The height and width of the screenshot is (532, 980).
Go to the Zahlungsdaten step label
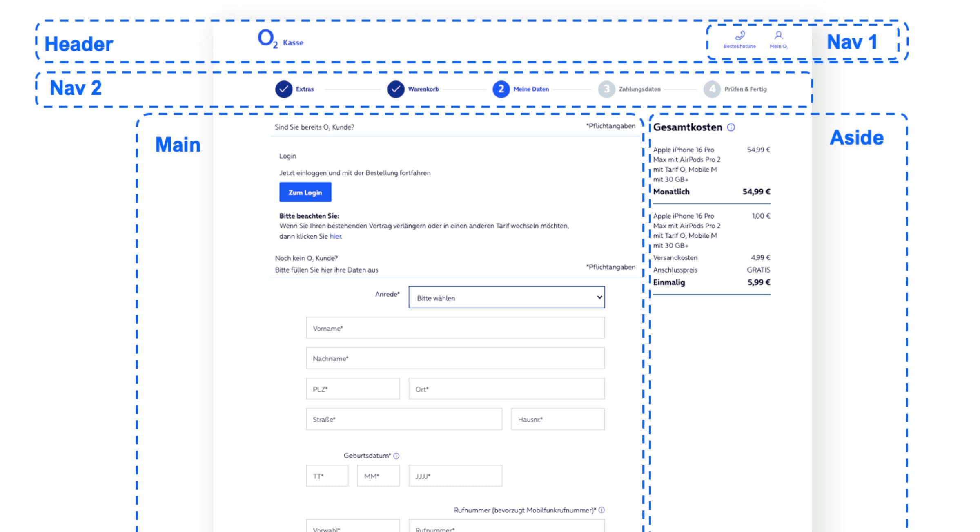[639, 89]
